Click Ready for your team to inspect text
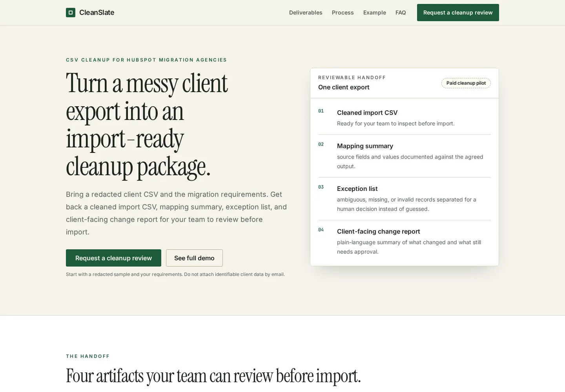565x392 pixels. (x=396, y=123)
